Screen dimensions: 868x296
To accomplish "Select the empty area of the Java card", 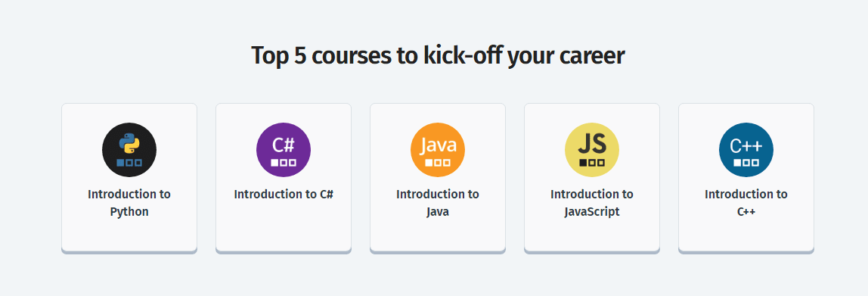I will pos(438,235).
